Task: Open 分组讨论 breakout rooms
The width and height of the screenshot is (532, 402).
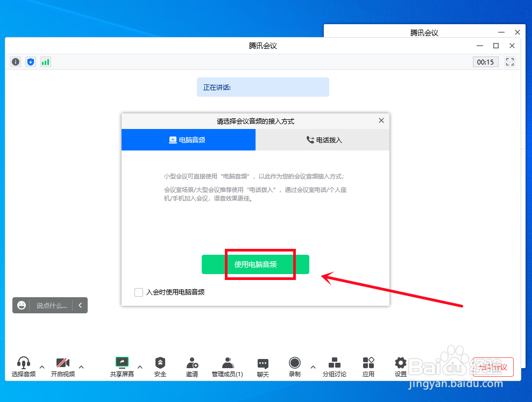Action: (x=334, y=367)
